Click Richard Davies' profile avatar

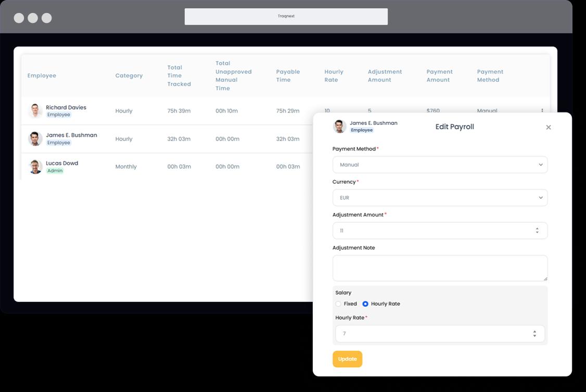35,111
